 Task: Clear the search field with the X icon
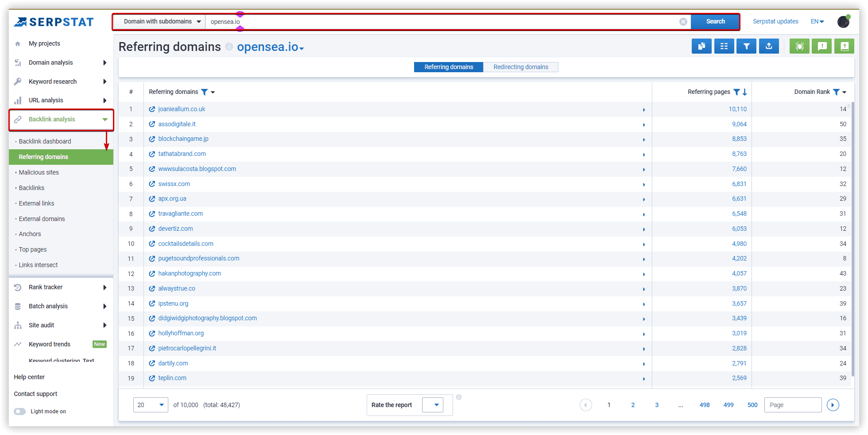683,22
